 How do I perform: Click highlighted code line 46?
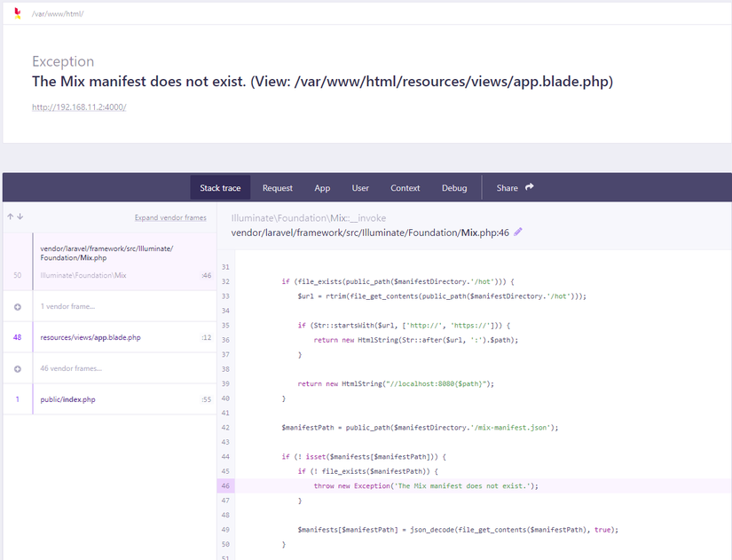click(x=426, y=486)
